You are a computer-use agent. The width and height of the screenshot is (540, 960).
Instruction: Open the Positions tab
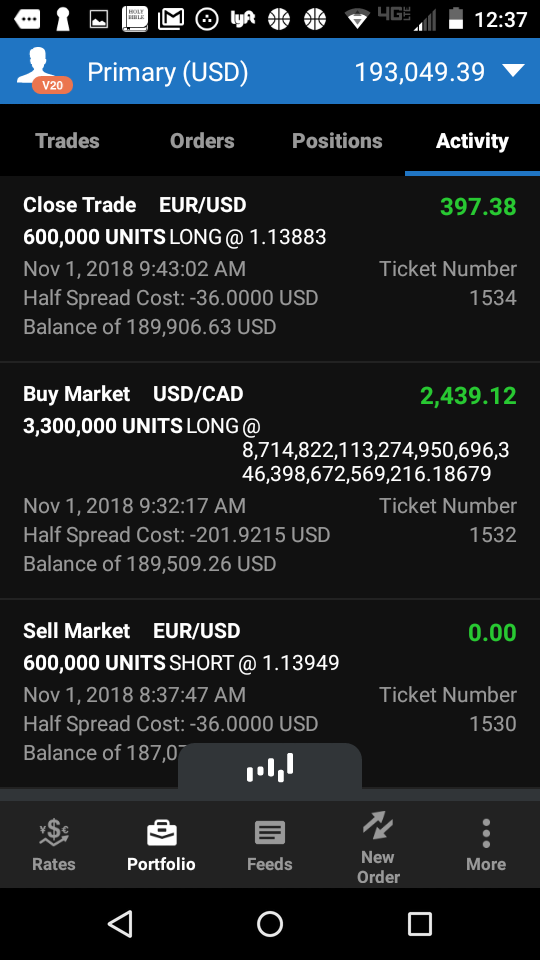click(x=337, y=141)
